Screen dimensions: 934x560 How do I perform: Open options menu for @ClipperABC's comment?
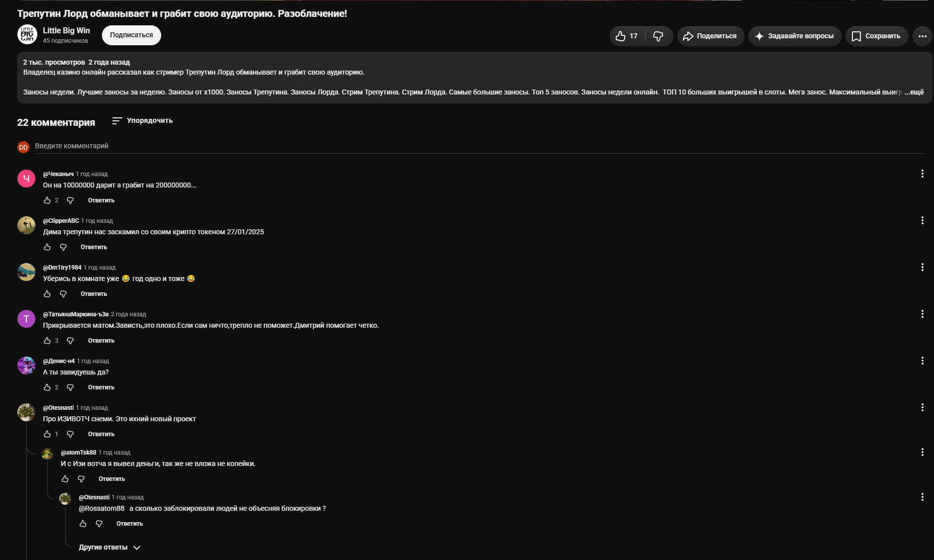click(x=922, y=220)
